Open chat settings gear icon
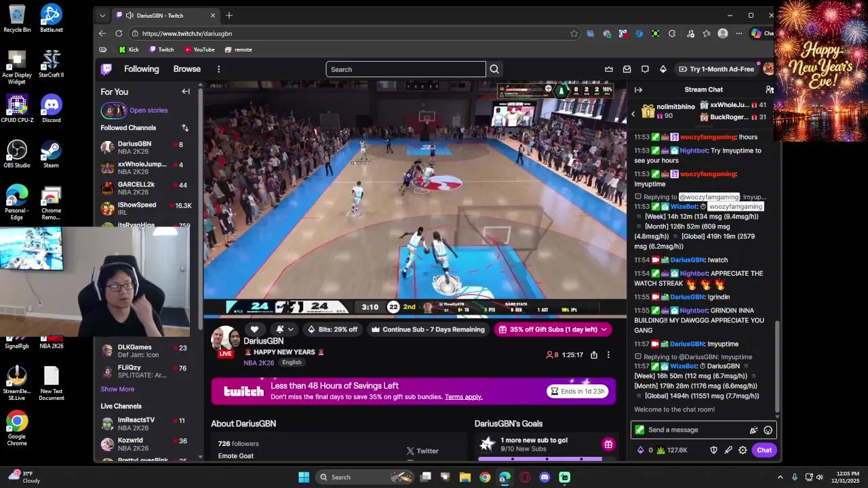 (743, 450)
